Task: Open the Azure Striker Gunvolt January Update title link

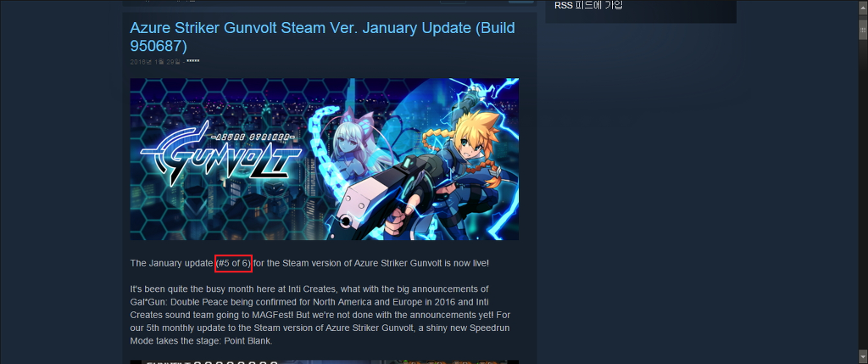Action: tap(323, 36)
